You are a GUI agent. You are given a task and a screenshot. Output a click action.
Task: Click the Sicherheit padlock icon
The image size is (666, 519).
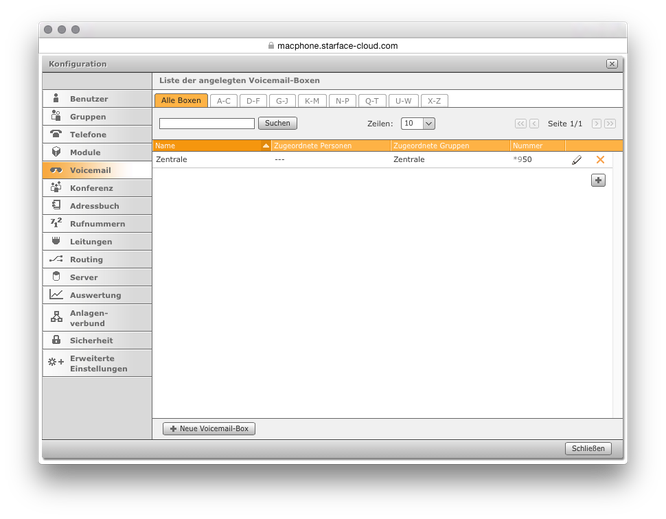click(56, 340)
